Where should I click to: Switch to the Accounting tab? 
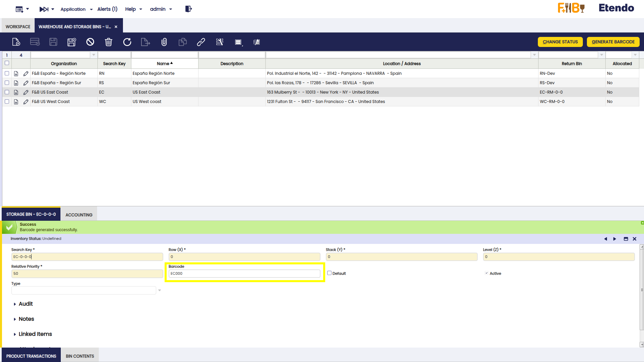pyautogui.click(x=79, y=215)
